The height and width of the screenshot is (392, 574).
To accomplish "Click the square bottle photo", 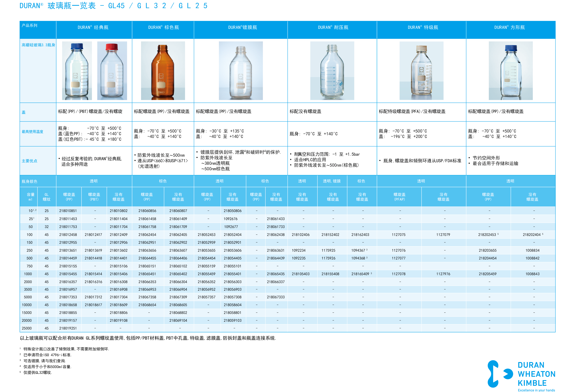I will point(511,71).
